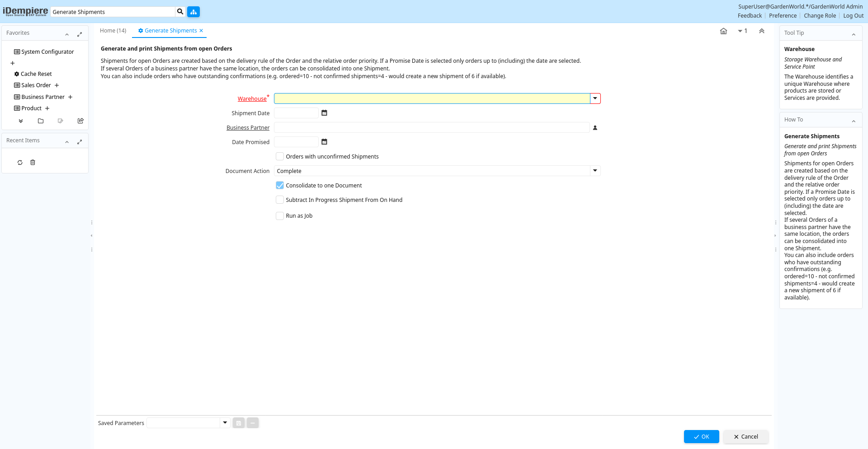Open the Warehouse dropdown list
Image resolution: width=868 pixels, height=449 pixels.
pos(595,98)
